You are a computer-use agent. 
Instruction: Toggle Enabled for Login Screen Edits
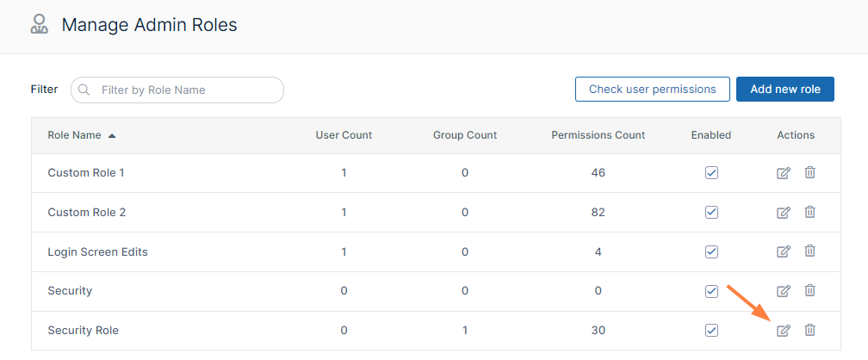pyautogui.click(x=711, y=251)
